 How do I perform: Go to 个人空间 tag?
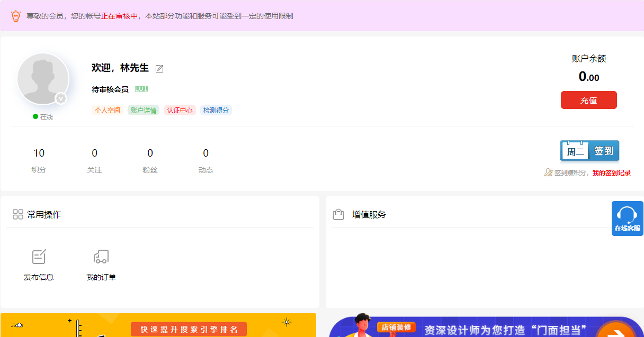108,111
